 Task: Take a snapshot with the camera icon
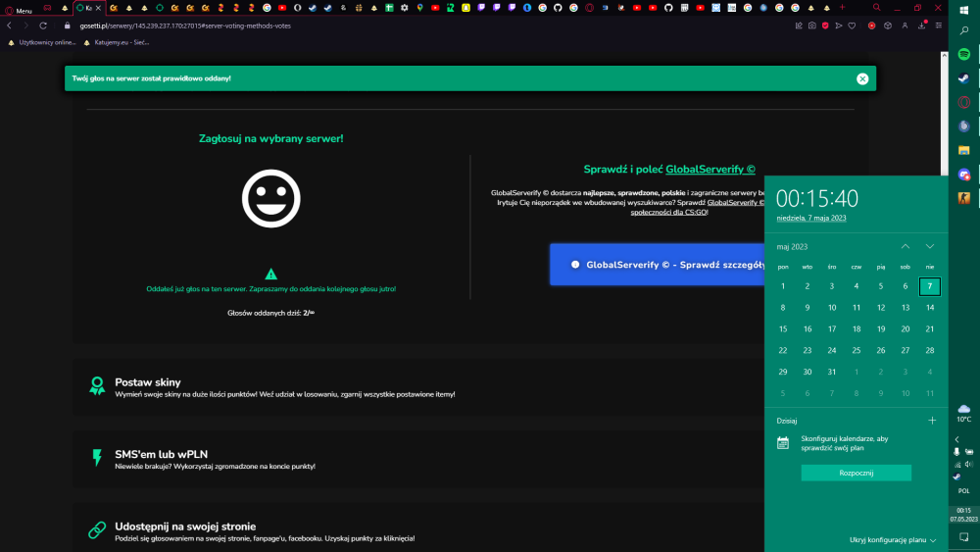point(811,25)
